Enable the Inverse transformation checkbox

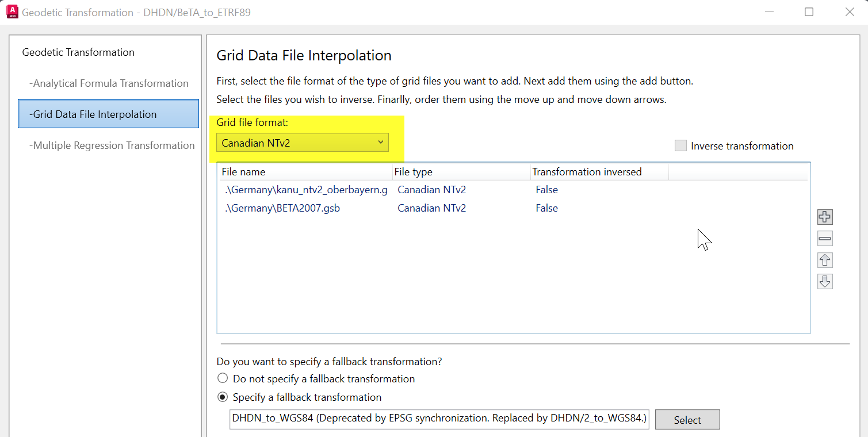pyautogui.click(x=680, y=146)
